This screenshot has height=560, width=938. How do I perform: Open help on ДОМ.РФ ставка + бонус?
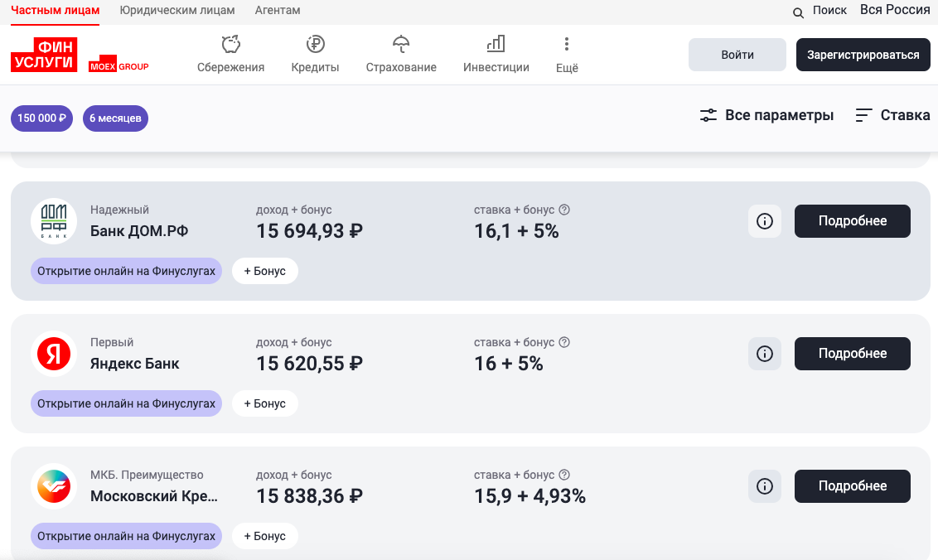coord(564,210)
